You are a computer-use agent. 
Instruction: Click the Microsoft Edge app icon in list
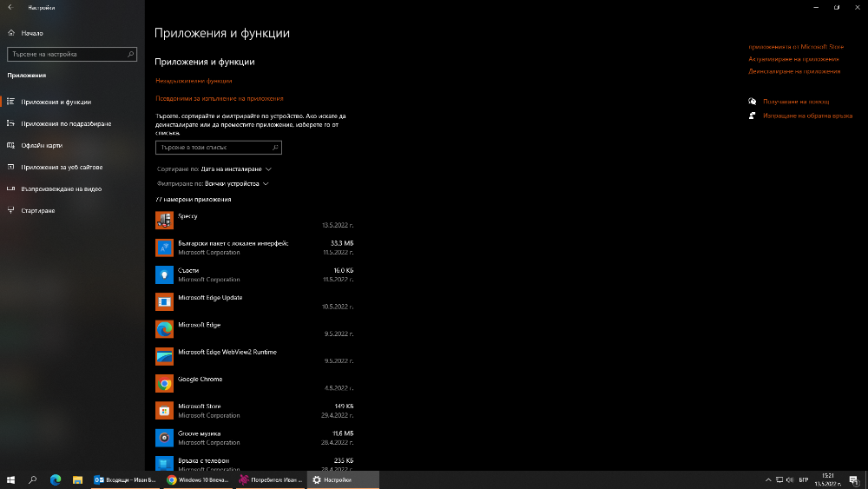pos(164,329)
